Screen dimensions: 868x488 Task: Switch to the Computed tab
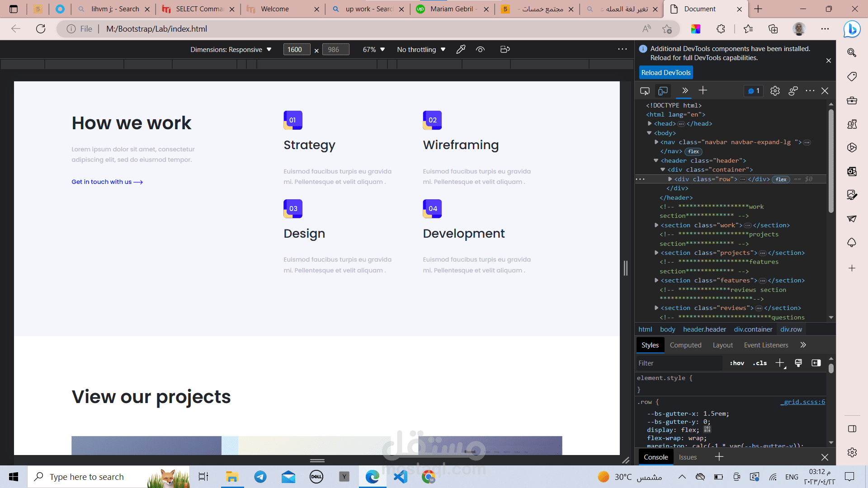point(685,345)
